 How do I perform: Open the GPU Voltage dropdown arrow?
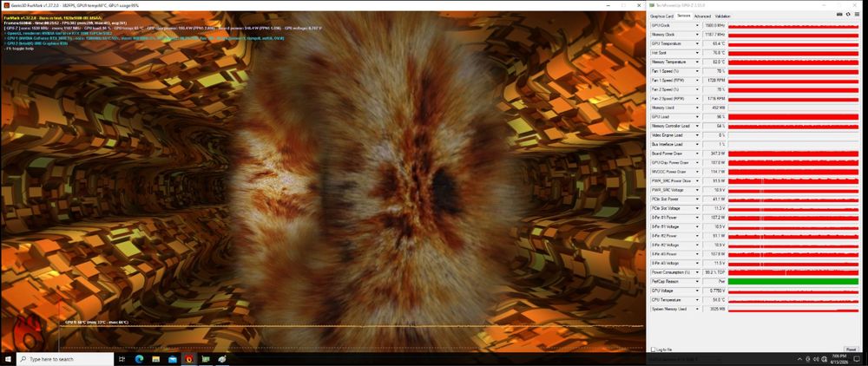[x=696, y=291]
